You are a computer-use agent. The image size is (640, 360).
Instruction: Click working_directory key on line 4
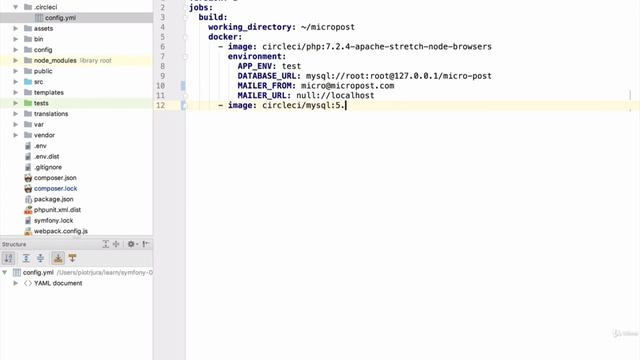252,27
